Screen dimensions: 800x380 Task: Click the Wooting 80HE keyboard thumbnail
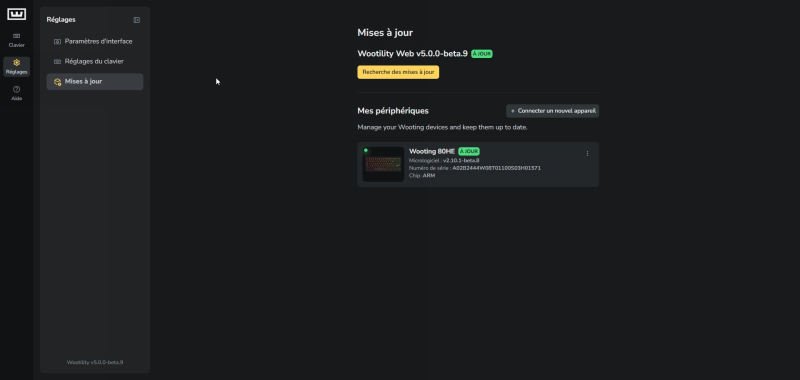[x=383, y=164]
